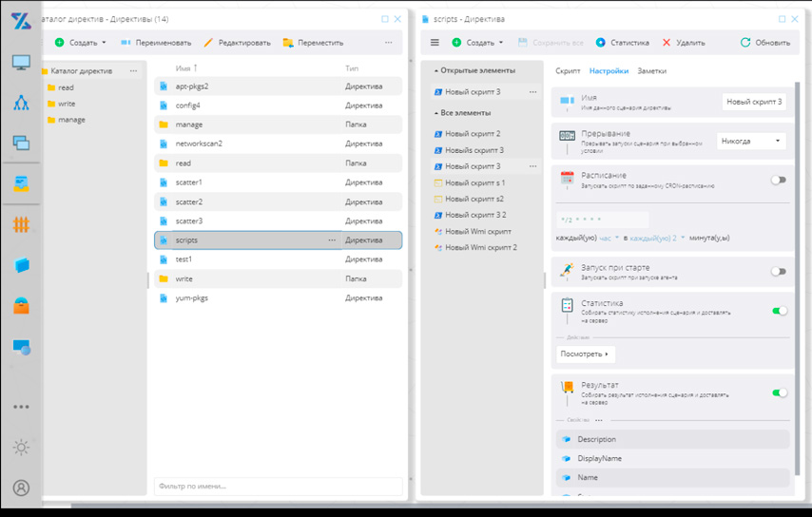Click Удалить in the scripts toolbar
Screen dimensions: 812x517
[x=684, y=43]
